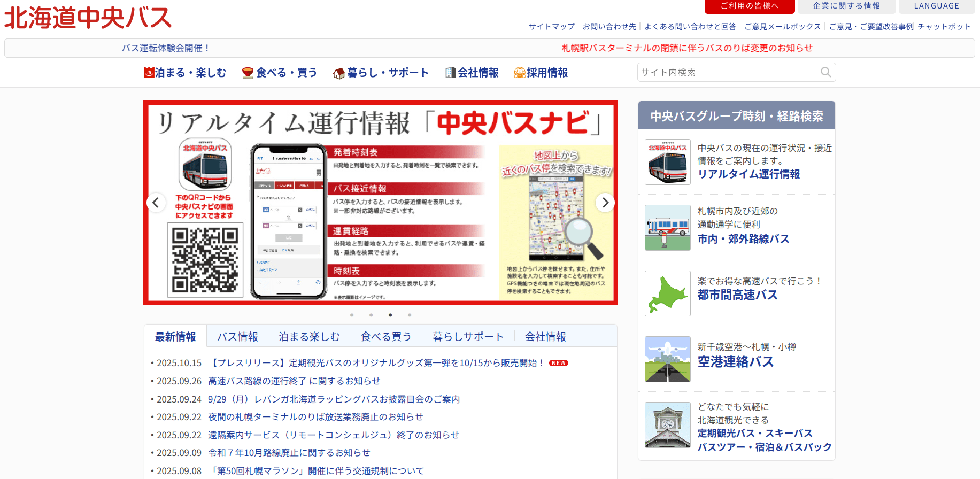This screenshot has height=479, width=980.
Task: Select the airport shuttle bus airplane icon
Action: pos(667,359)
